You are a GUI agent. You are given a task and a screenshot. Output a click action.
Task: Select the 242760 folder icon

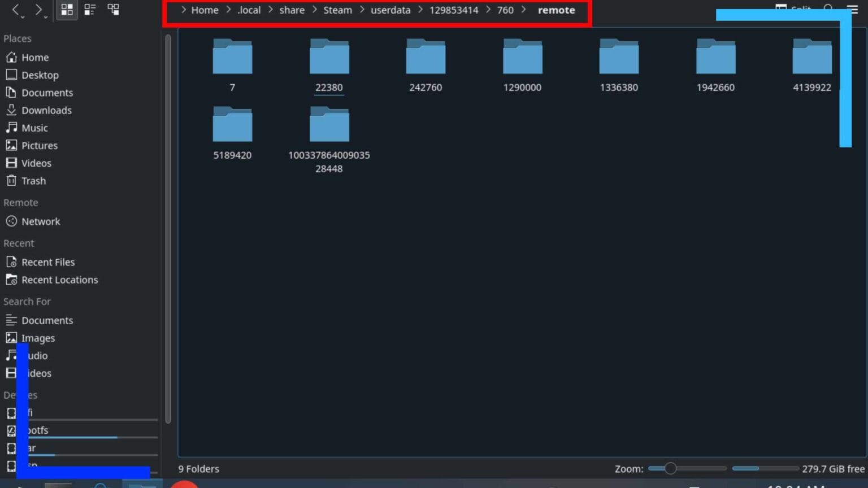click(426, 58)
